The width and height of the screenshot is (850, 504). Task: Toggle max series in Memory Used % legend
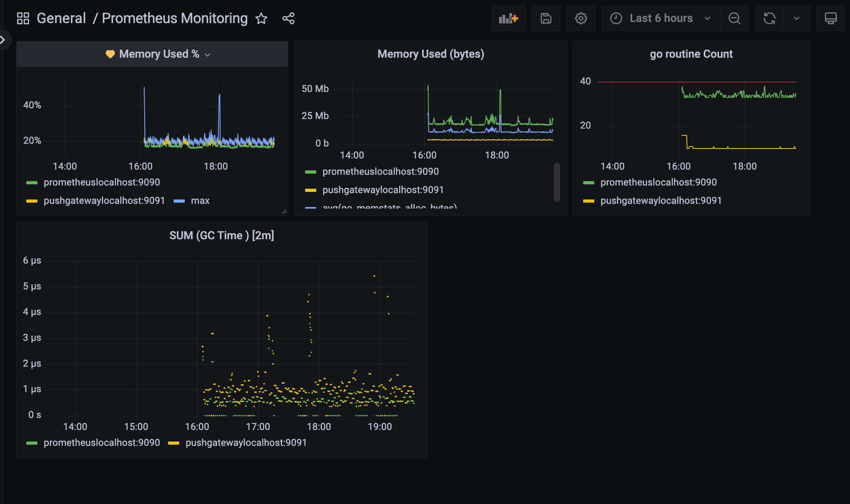click(200, 201)
